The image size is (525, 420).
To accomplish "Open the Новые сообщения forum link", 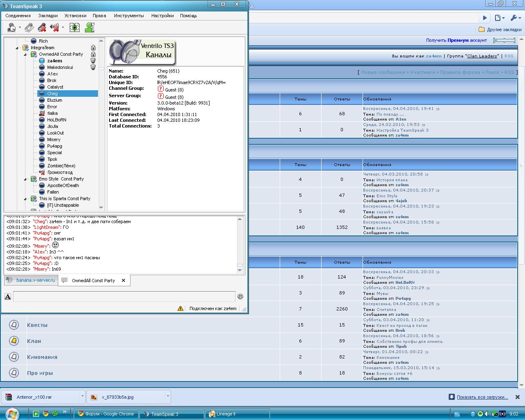I will tap(383, 72).
